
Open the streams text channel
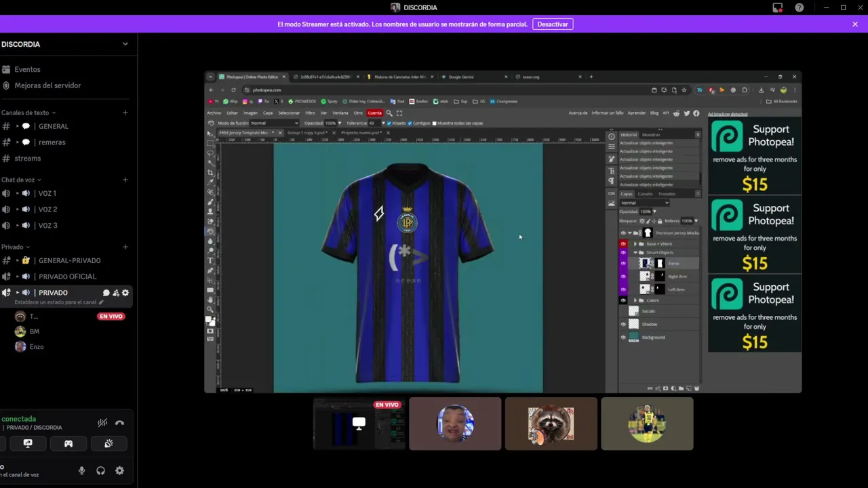27,159
